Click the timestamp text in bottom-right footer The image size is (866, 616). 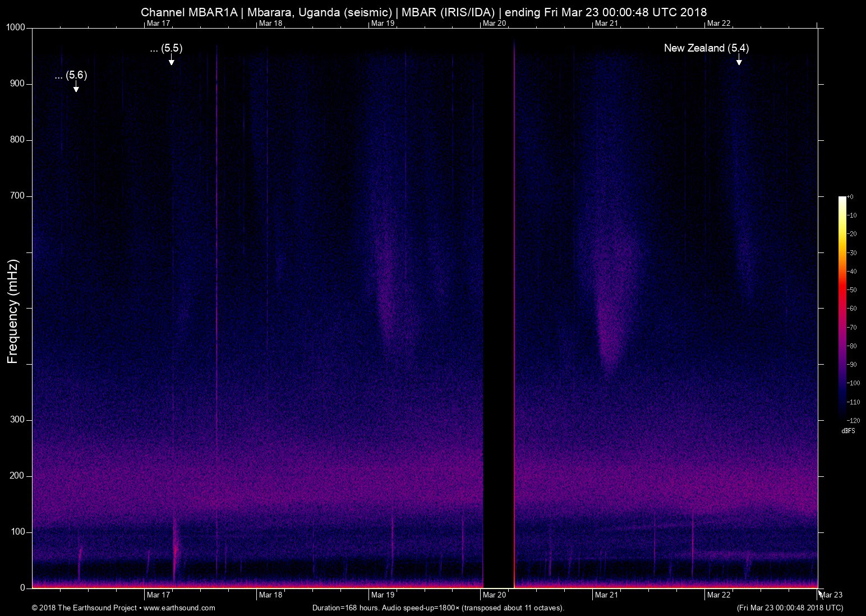coord(789,608)
